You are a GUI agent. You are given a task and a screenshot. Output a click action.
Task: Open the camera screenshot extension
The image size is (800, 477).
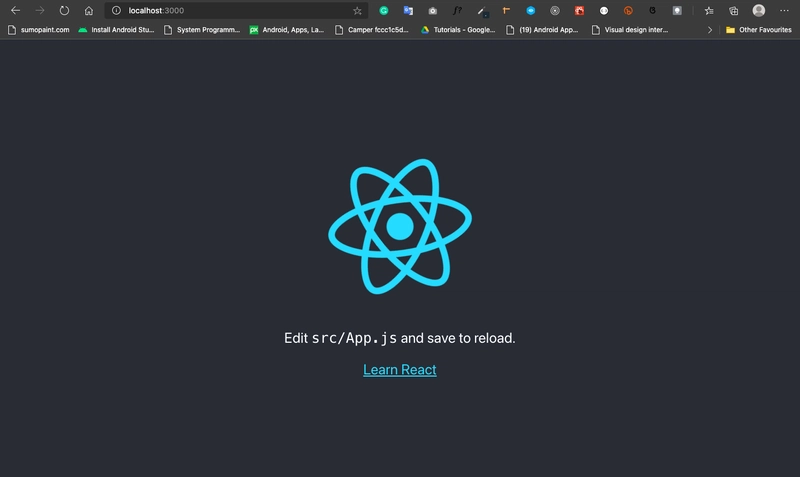(432, 11)
